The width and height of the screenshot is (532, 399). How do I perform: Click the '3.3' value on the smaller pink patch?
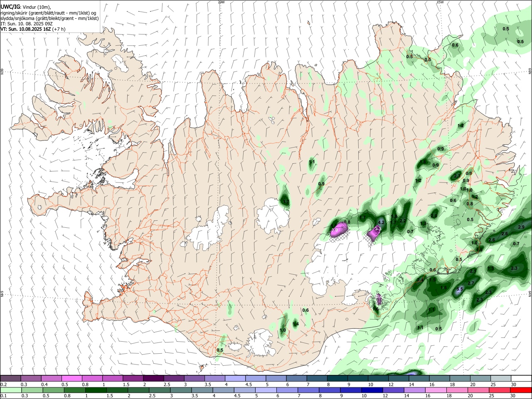[x=378, y=229]
